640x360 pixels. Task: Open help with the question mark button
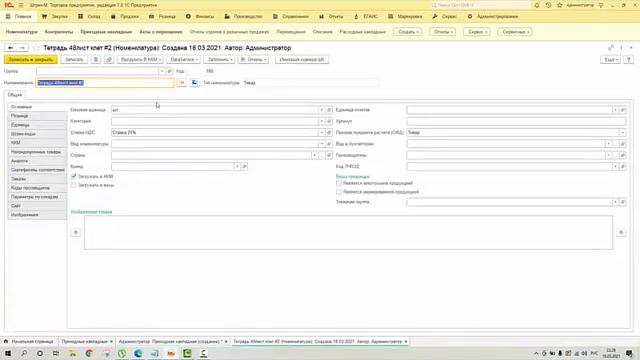pyautogui.click(x=629, y=60)
